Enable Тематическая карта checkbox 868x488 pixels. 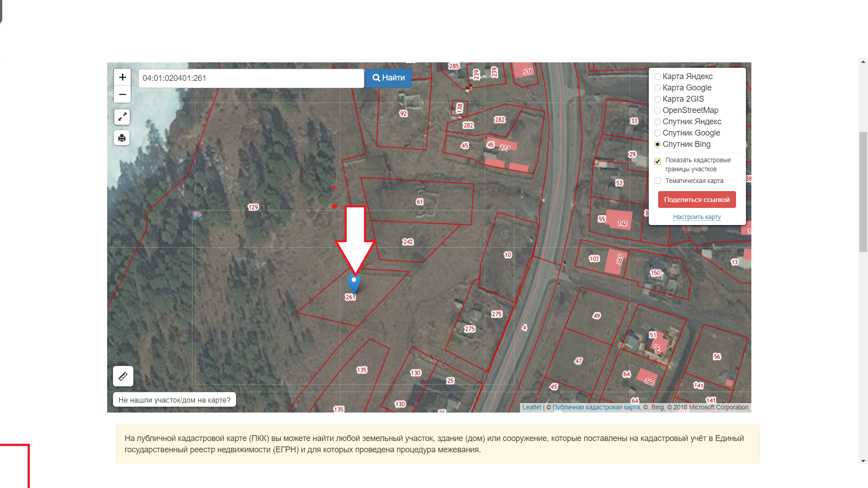pos(658,181)
